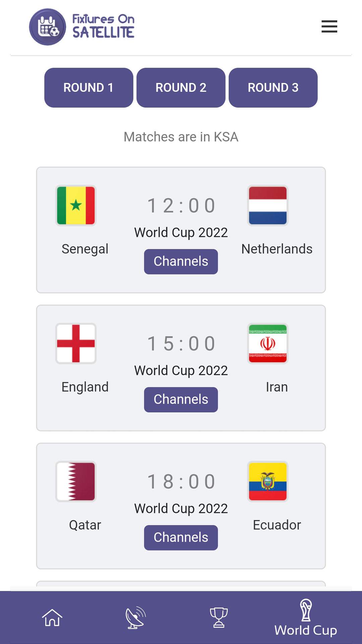Click the 12:00 match time

(x=181, y=205)
